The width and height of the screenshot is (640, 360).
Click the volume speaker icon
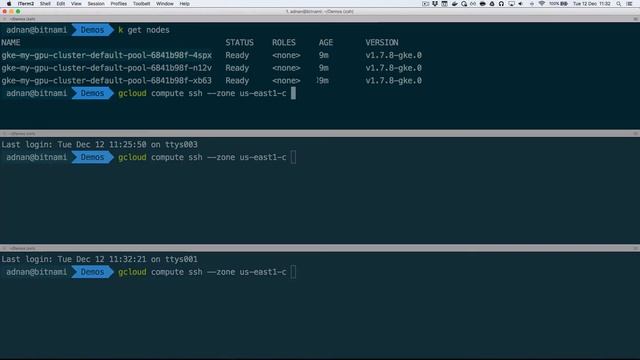[520, 4]
